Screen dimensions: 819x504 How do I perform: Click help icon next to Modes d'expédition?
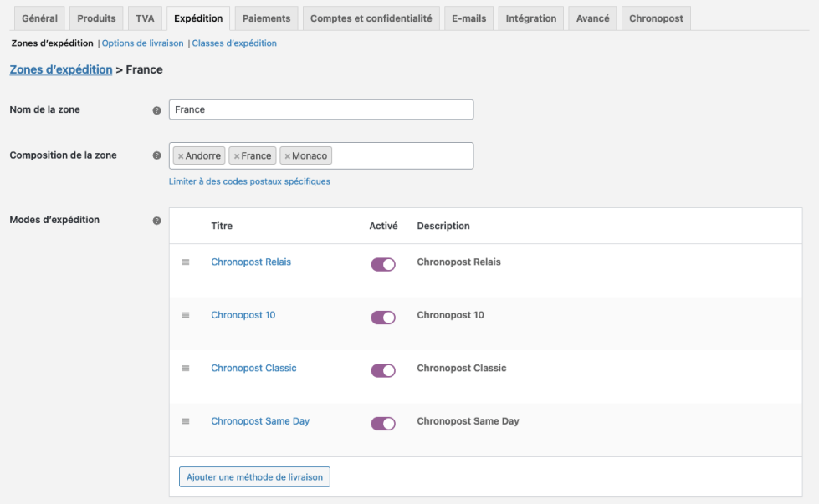[156, 221]
